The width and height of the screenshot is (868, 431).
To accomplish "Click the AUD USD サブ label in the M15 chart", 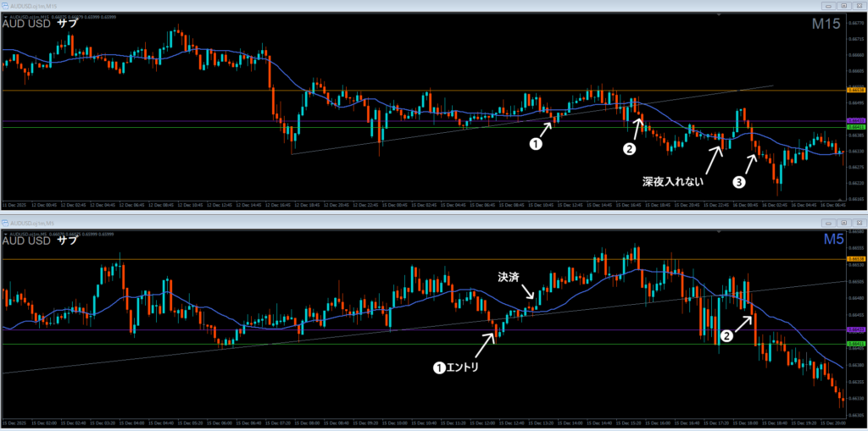I will tap(40, 24).
